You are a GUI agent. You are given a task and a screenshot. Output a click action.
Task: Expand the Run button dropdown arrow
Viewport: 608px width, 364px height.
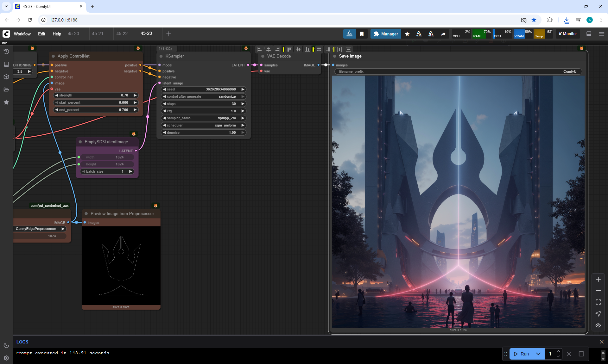(x=538, y=354)
